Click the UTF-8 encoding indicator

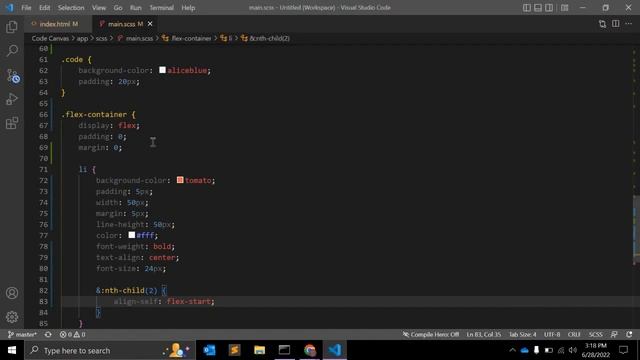coord(552,334)
